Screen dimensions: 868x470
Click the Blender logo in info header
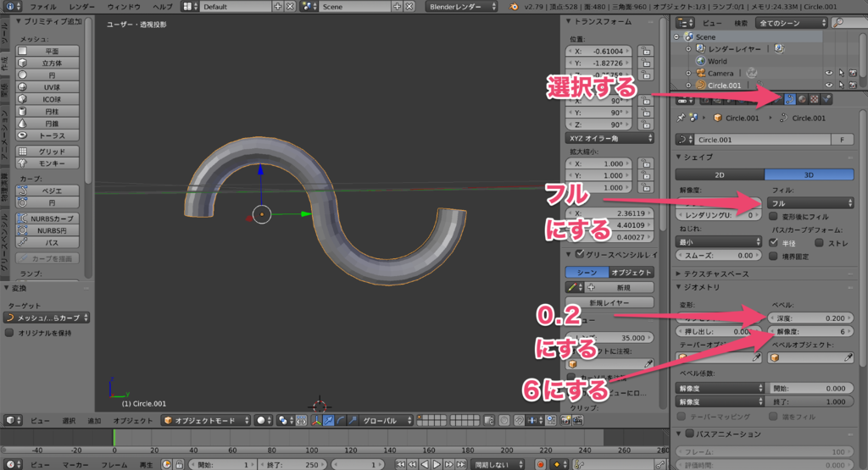coord(514,7)
